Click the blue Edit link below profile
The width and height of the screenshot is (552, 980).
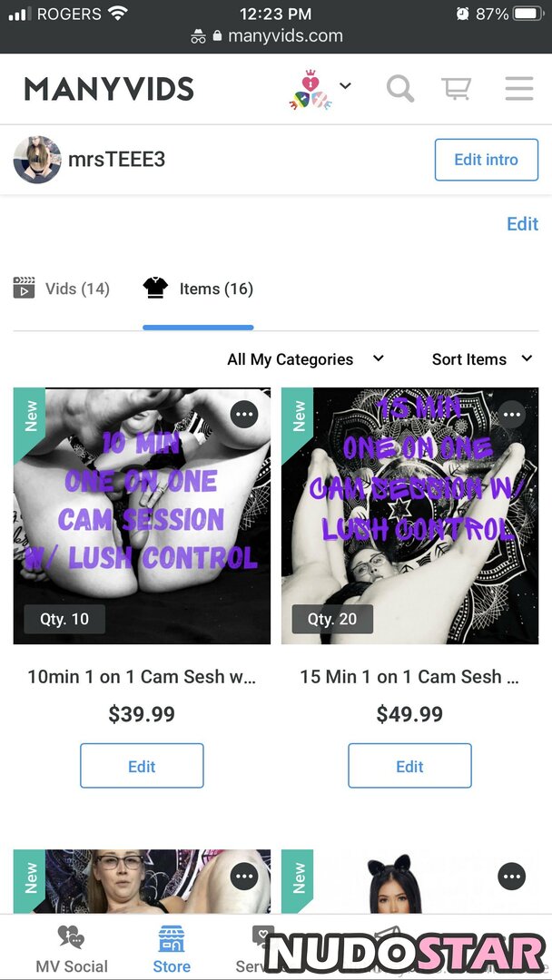click(522, 224)
